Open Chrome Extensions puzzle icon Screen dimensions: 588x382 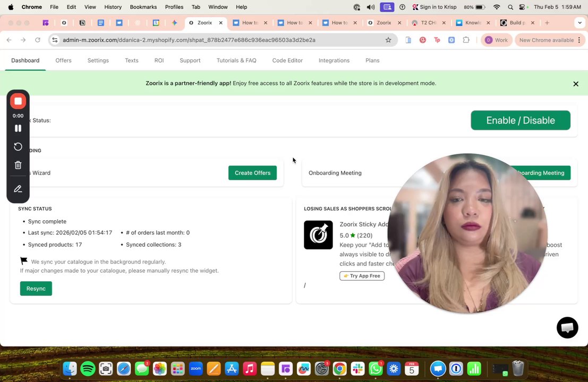point(466,40)
